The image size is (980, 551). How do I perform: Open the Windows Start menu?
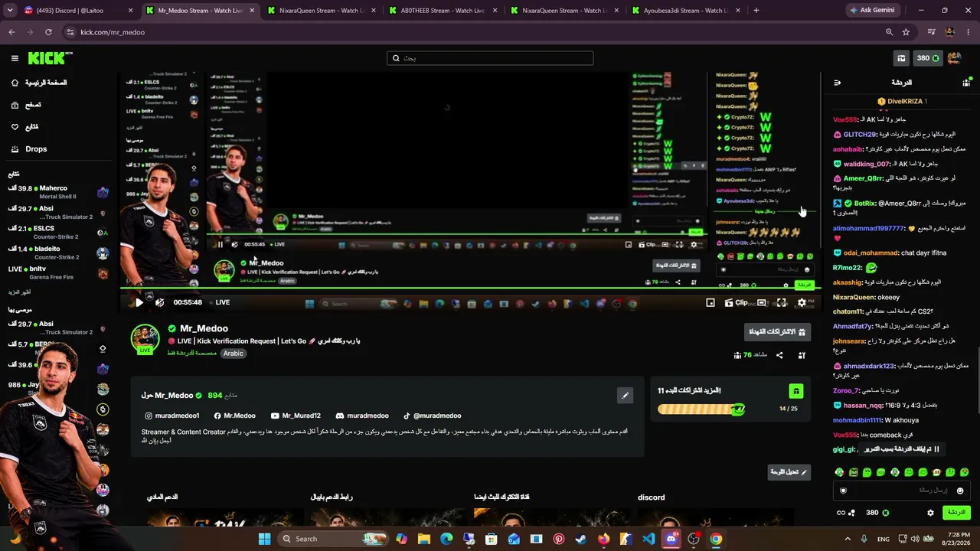265,539
